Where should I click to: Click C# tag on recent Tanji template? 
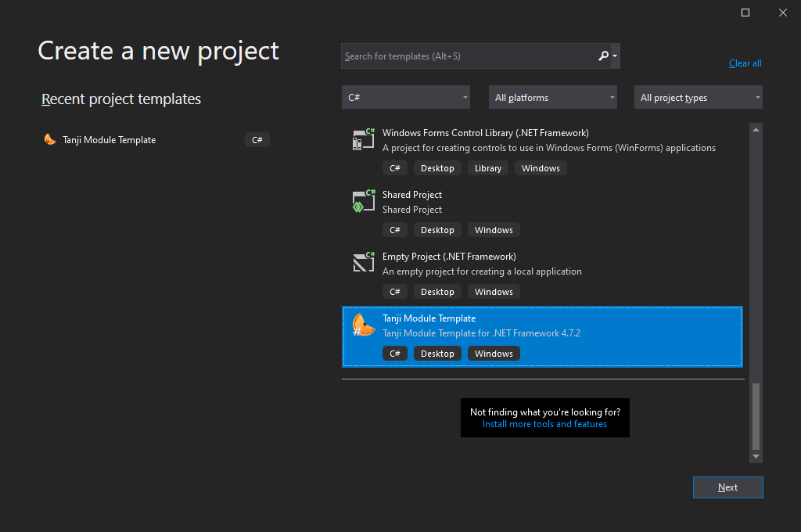tap(257, 140)
